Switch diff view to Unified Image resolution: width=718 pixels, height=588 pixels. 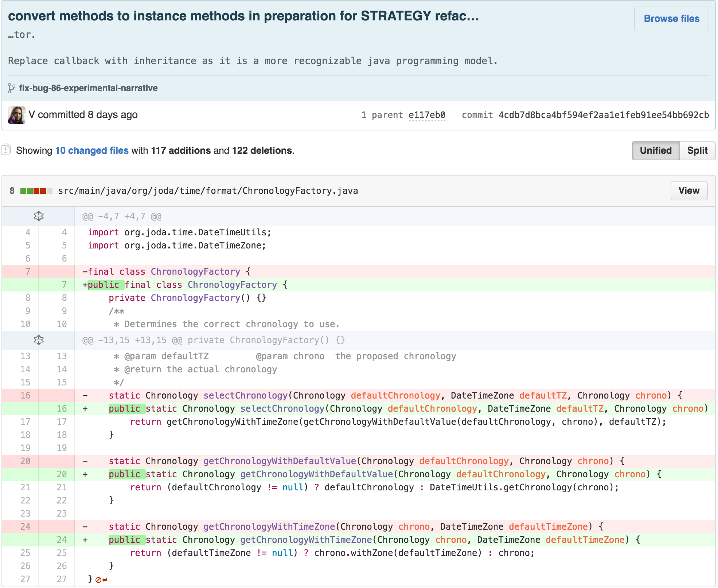coord(656,150)
